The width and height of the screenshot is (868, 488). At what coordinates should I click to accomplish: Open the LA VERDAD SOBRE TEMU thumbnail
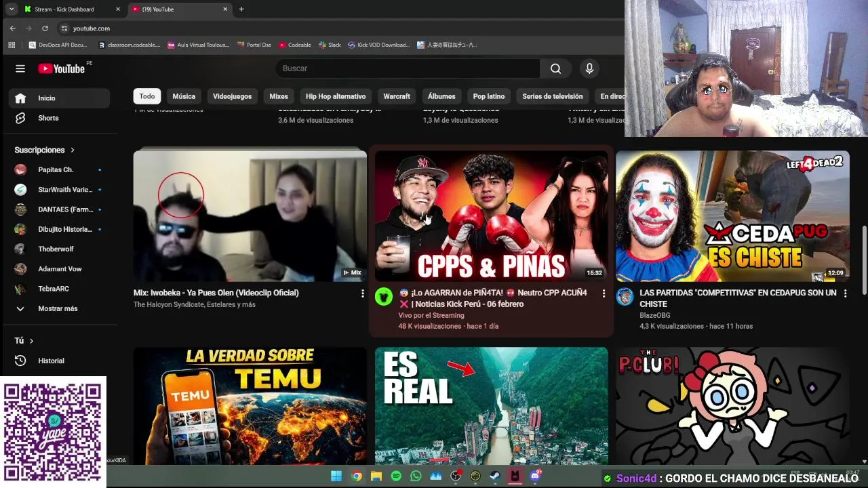pos(250,405)
